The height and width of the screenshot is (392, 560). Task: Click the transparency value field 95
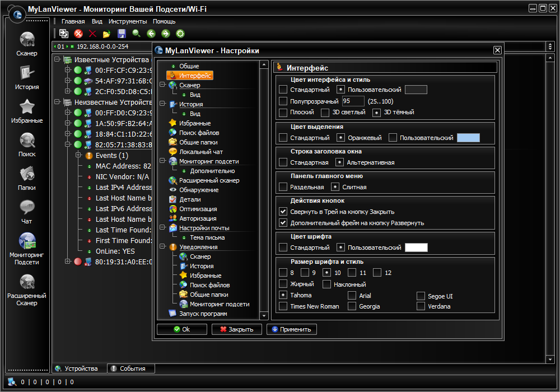[x=353, y=101]
